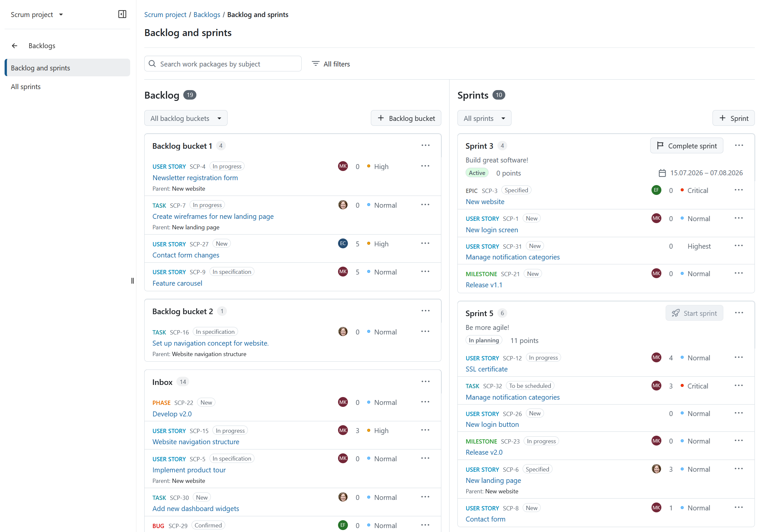Click Start sprint for Sprint 5

(x=694, y=313)
